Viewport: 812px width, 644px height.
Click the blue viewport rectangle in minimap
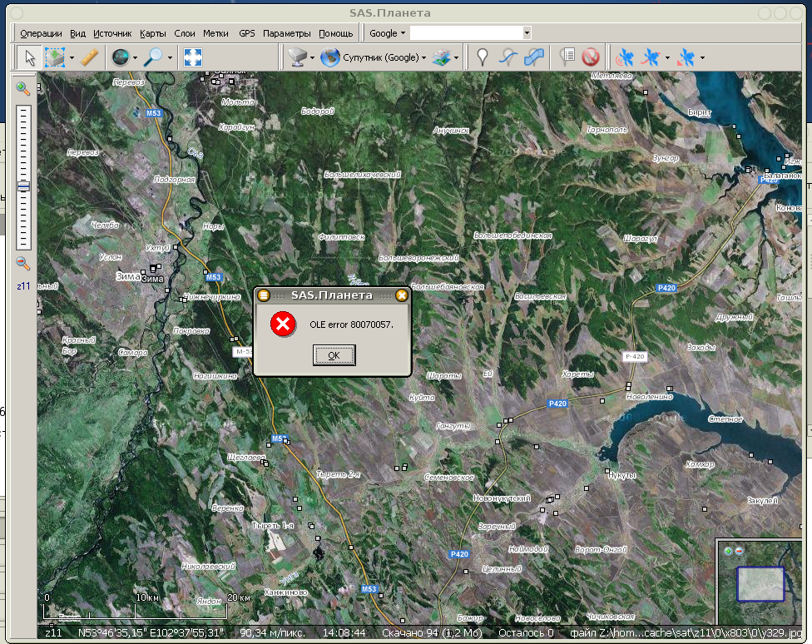click(760, 583)
